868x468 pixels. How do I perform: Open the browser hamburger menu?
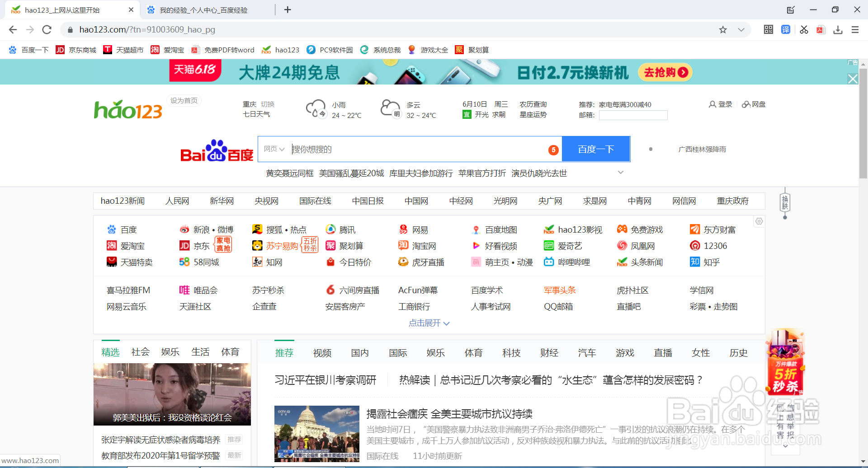tap(855, 30)
